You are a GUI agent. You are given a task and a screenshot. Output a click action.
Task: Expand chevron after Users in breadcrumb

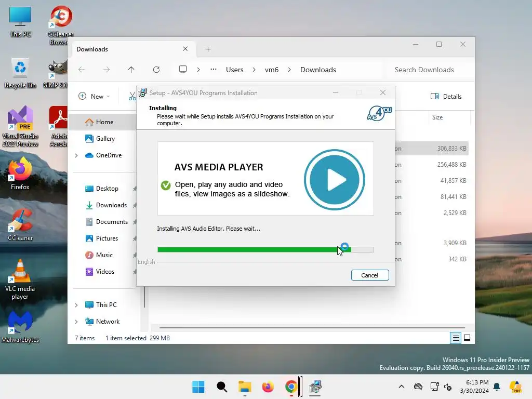(x=254, y=70)
